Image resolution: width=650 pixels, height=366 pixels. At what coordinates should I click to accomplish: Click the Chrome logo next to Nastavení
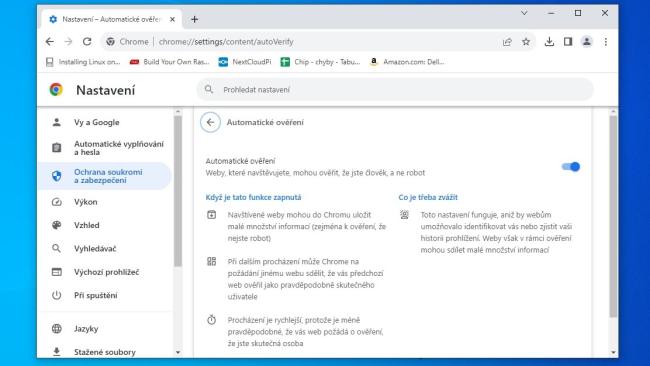pyautogui.click(x=56, y=90)
